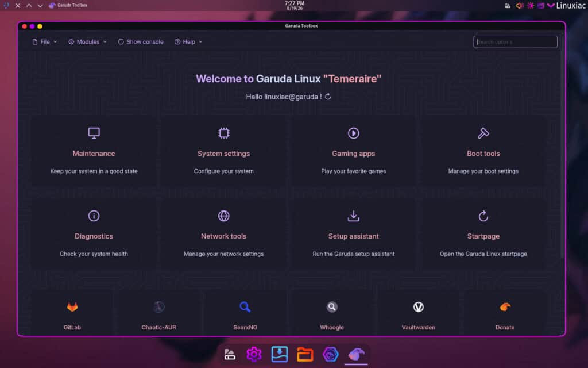The width and height of the screenshot is (588, 368).
Task: Click the panel down-chevron button
Action: (40, 6)
